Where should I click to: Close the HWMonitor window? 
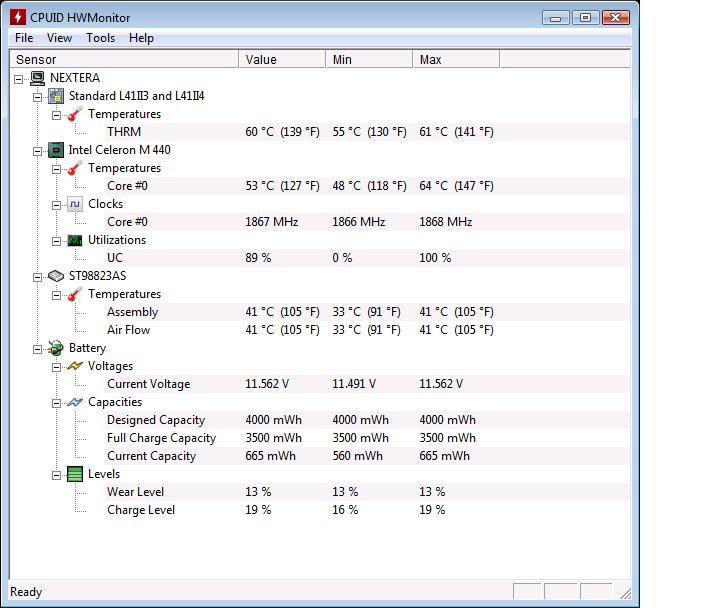click(x=616, y=18)
